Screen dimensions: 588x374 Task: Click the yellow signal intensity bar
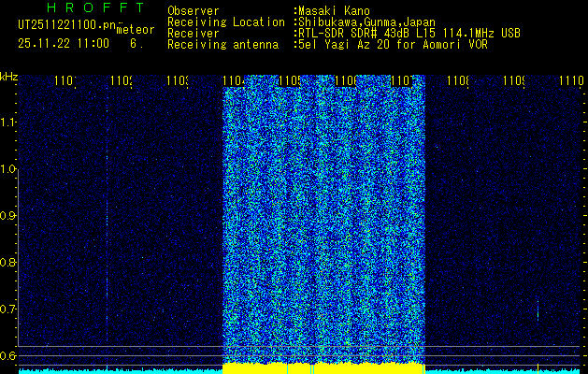click(x=323, y=368)
